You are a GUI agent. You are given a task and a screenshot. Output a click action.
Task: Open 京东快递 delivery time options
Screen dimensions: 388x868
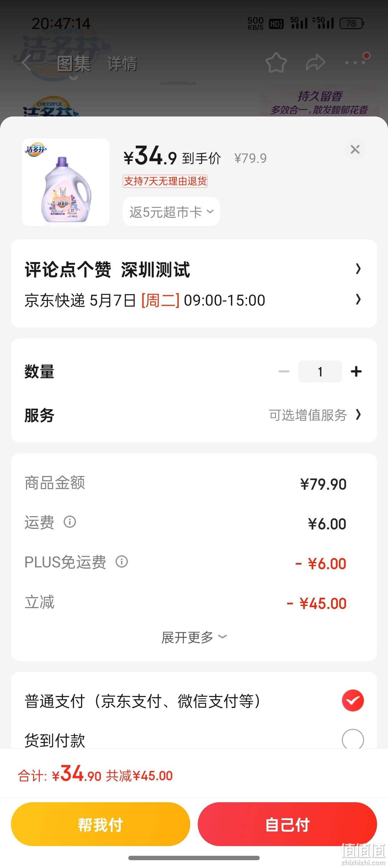pyautogui.click(x=358, y=299)
